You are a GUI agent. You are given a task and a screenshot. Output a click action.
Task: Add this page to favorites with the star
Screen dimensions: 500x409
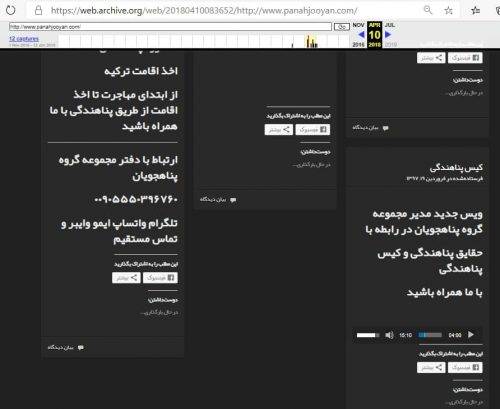coord(449,10)
